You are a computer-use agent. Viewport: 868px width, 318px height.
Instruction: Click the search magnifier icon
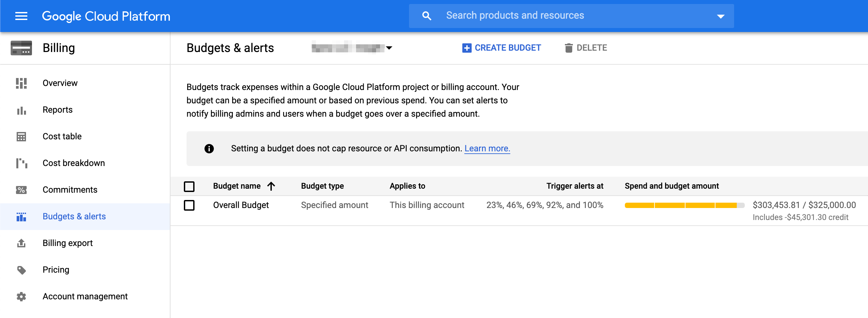point(427,16)
